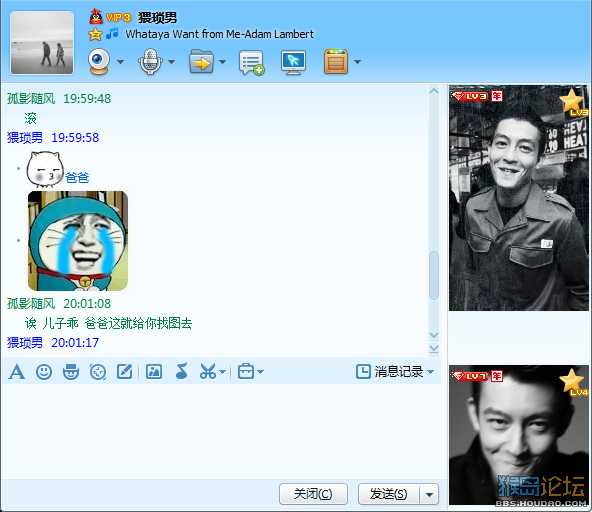592x512 pixels.
Task: Share music with the note icon
Action: click(x=182, y=371)
